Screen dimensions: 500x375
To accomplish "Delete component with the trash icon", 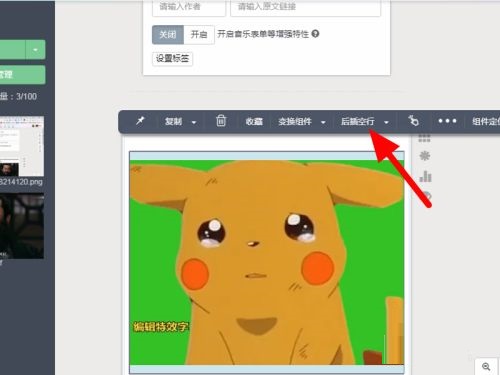I will click(221, 121).
